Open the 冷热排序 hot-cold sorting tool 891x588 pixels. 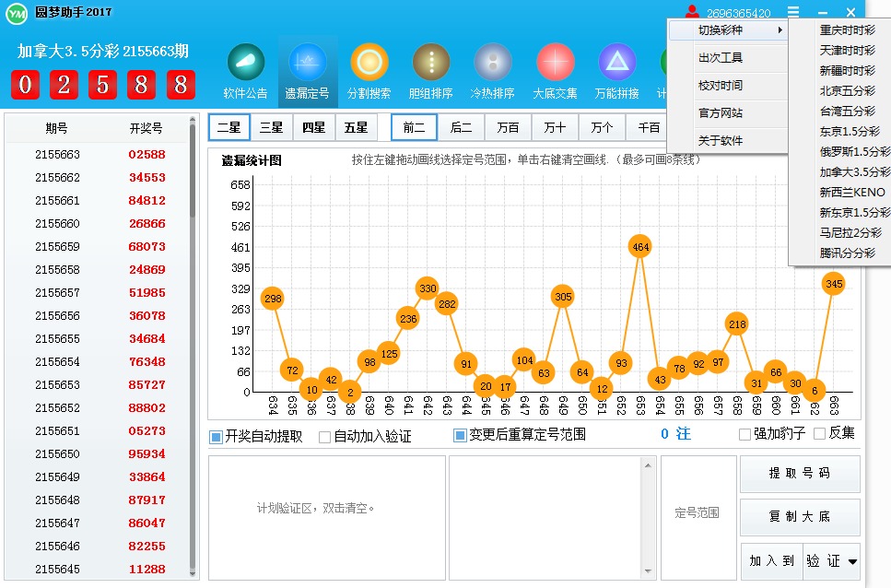(492, 69)
